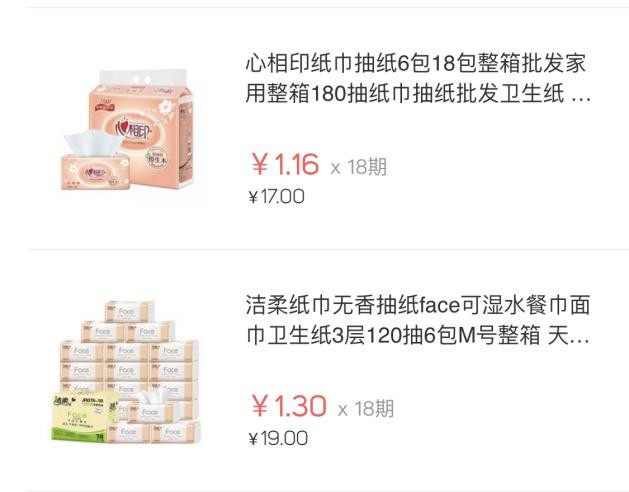Image resolution: width=629 pixels, height=492 pixels.
Task: Click the large pink 心相印 pack logo
Action: pyautogui.click(x=135, y=129)
